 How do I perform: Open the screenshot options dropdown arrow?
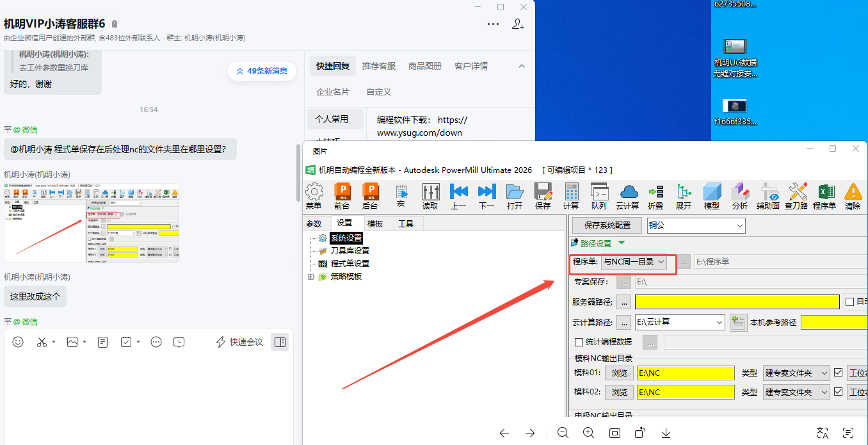(x=54, y=342)
